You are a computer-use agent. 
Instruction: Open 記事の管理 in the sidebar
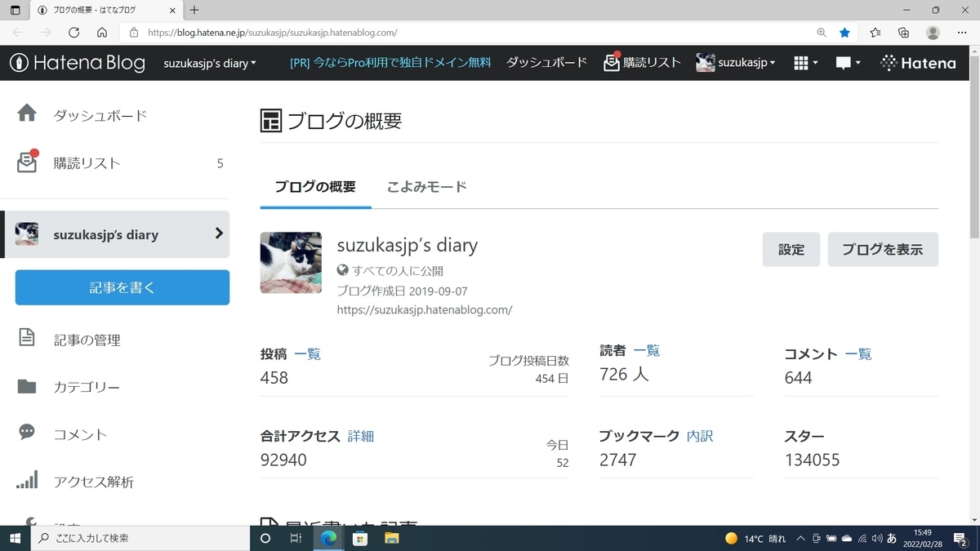click(87, 340)
